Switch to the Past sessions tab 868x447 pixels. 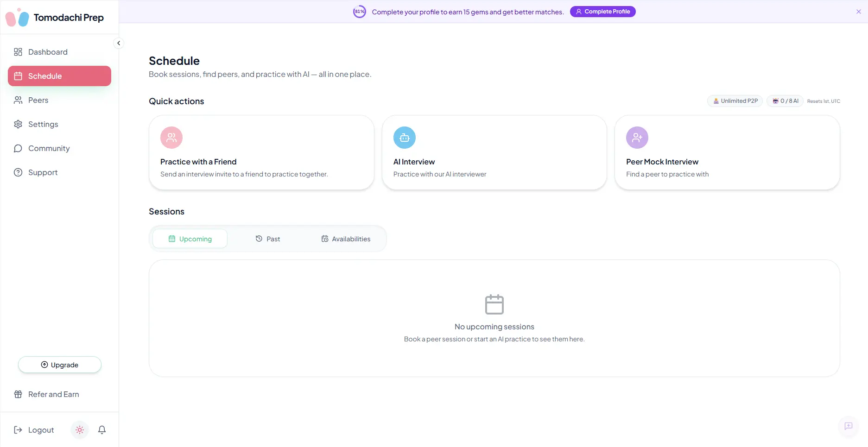coord(268,239)
